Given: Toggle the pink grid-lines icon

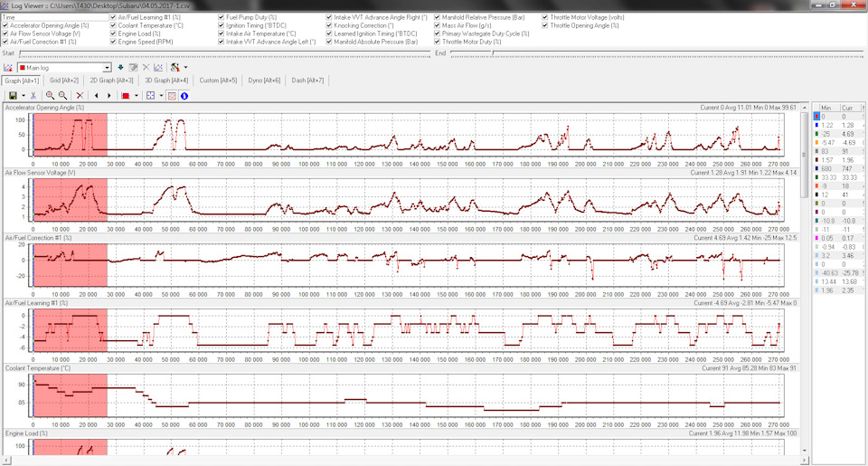Looking at the screenshot, I should (x=172, y=96).
